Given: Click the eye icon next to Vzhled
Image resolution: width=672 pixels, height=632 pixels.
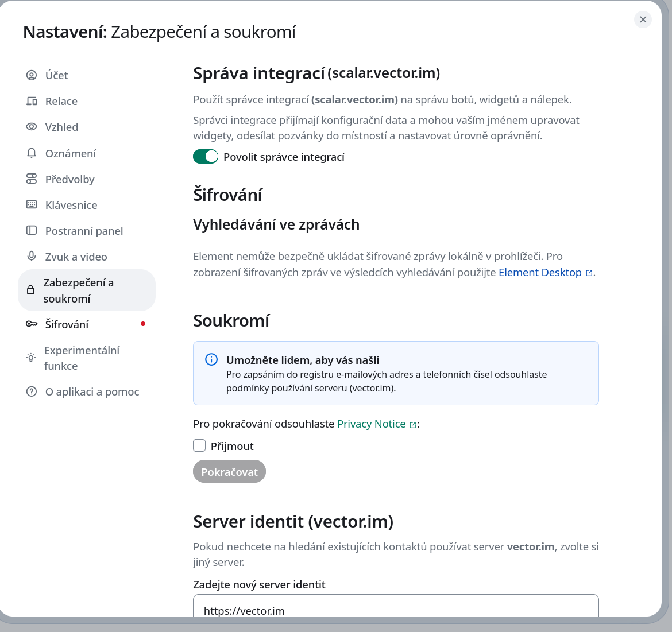Looking at the screenshot, I should click(x=31, y=127).
